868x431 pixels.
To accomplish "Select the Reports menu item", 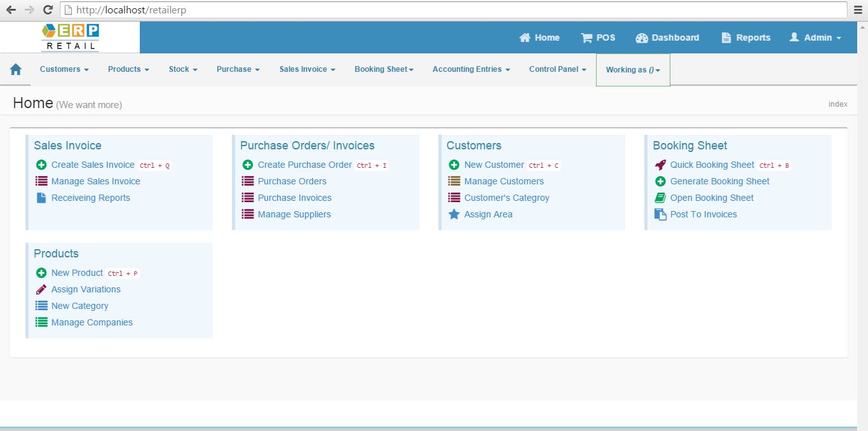I will (746, 38).
